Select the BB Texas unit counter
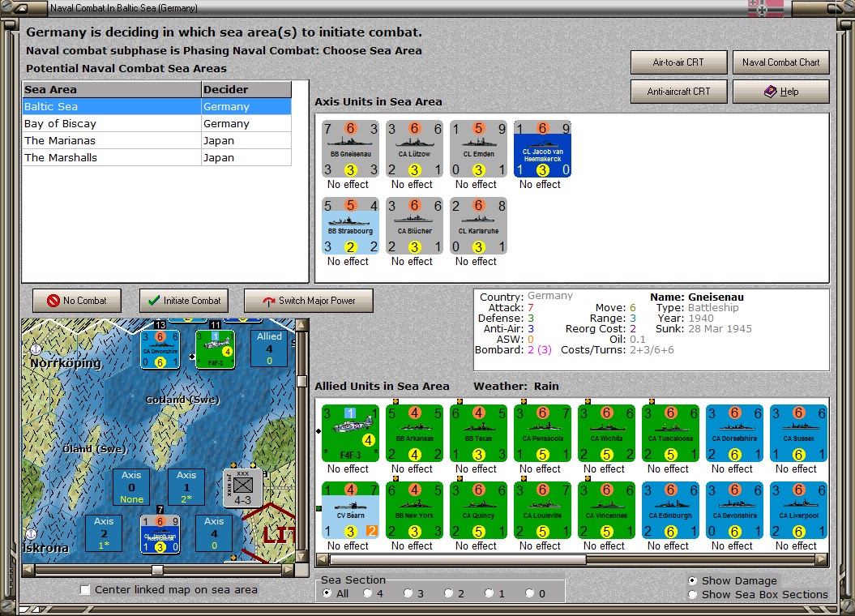This screenshot has width=855, height=616. tap(478, 434)
